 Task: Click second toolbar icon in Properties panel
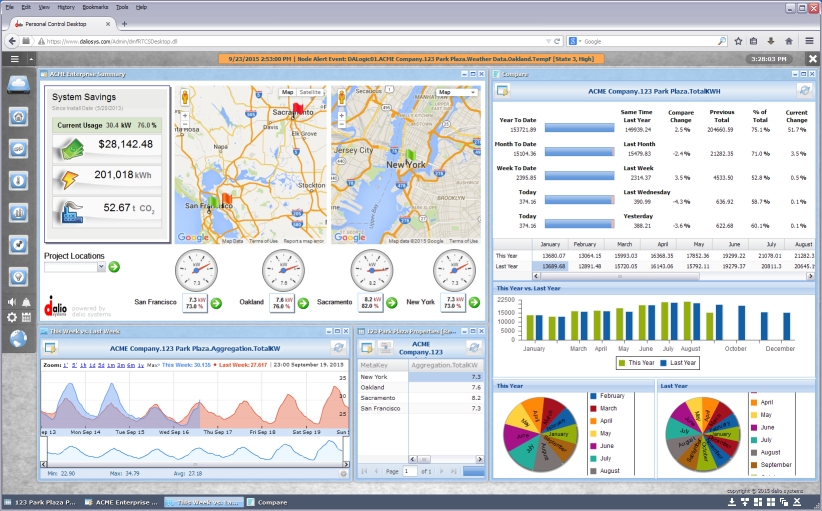[x=385, y=347]
